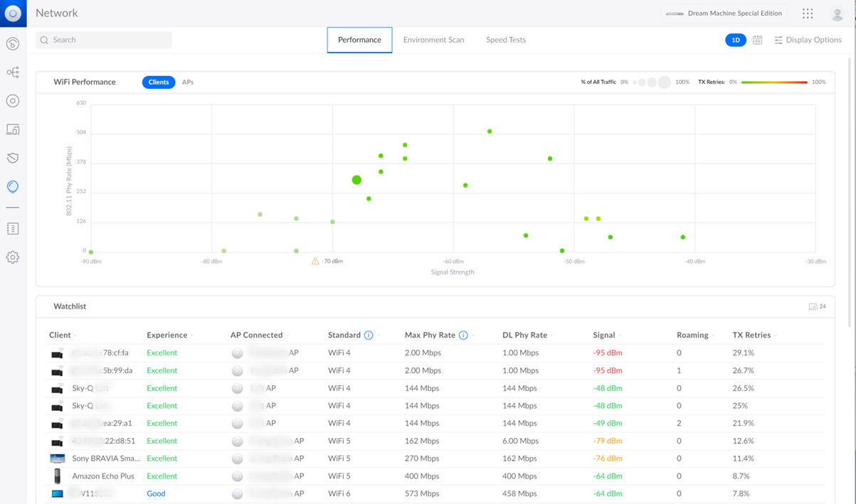
Task: Select the Clients view toggle
Action: [x=158, y=82]
